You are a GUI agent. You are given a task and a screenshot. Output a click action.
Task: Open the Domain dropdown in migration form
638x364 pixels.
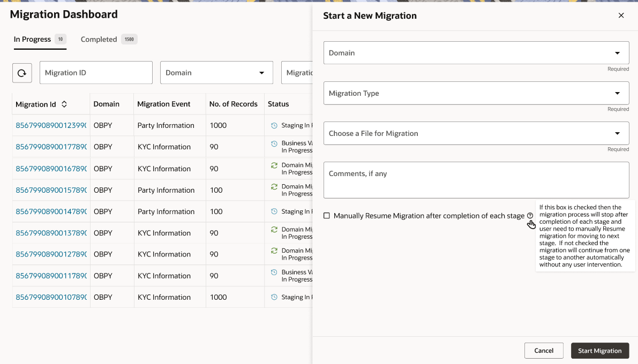(x=476, y=53)
